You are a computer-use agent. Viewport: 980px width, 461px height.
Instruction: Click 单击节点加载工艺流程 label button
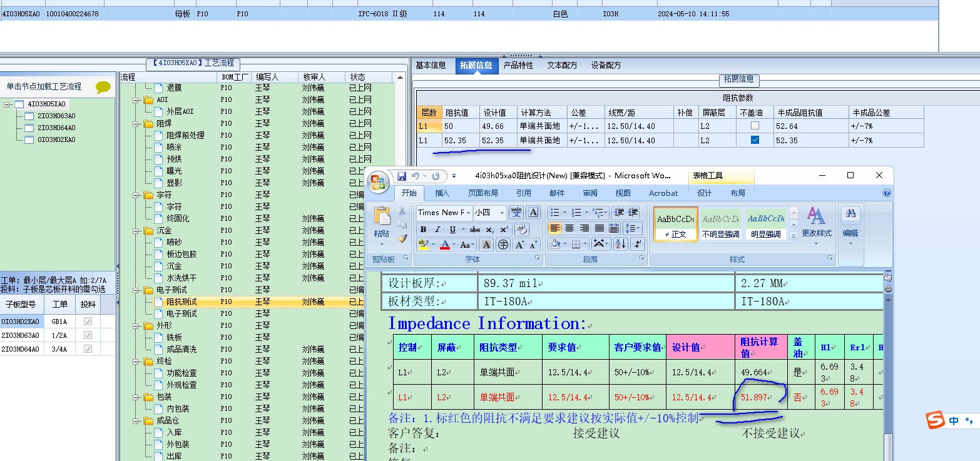point(44,87)
